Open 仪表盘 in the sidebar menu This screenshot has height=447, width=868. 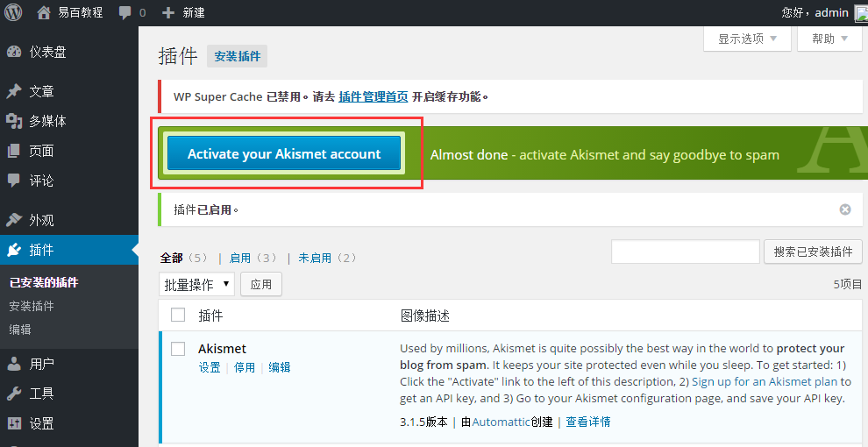[69, 52]
